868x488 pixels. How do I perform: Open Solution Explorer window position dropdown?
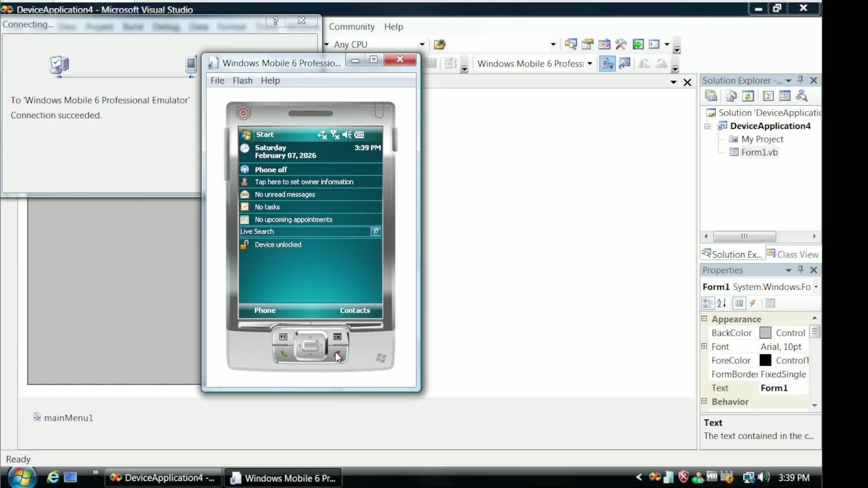(788, 80)
